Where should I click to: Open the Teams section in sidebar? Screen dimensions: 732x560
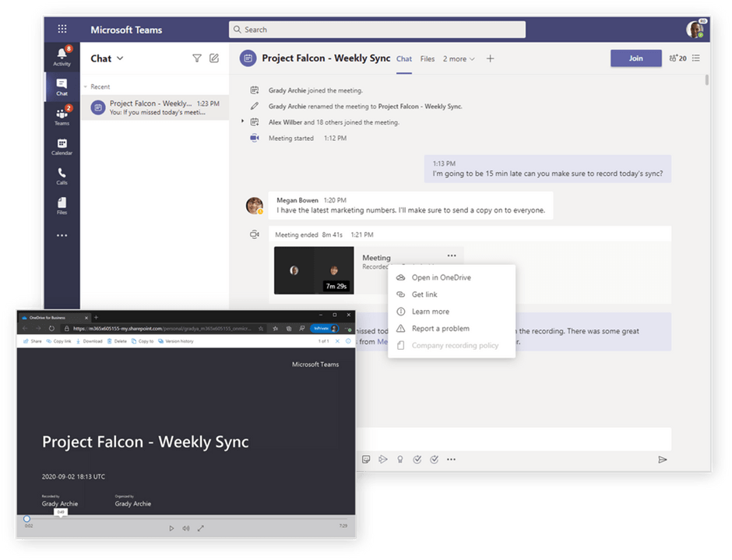(x=62, y=116)
